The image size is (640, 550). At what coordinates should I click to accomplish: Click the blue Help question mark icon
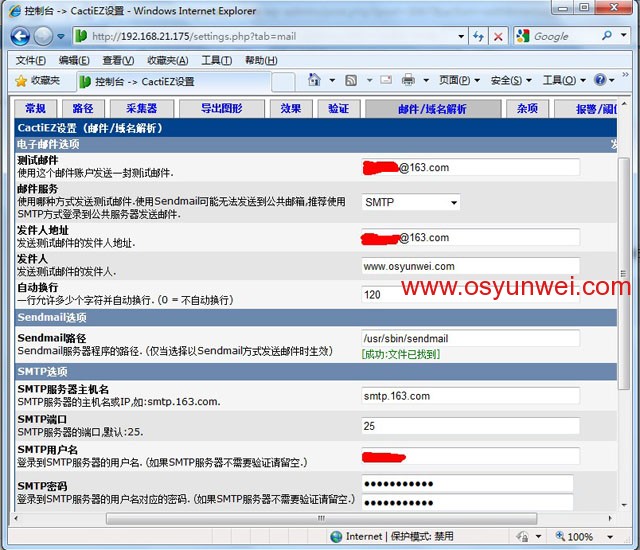pos(600,80)
